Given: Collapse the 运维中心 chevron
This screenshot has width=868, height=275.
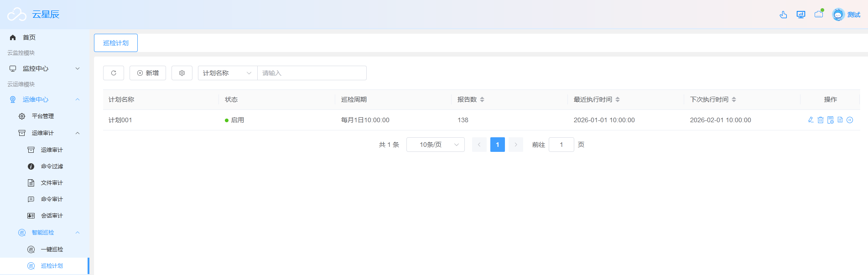Looking at the screenshot, I should (78, 99).
